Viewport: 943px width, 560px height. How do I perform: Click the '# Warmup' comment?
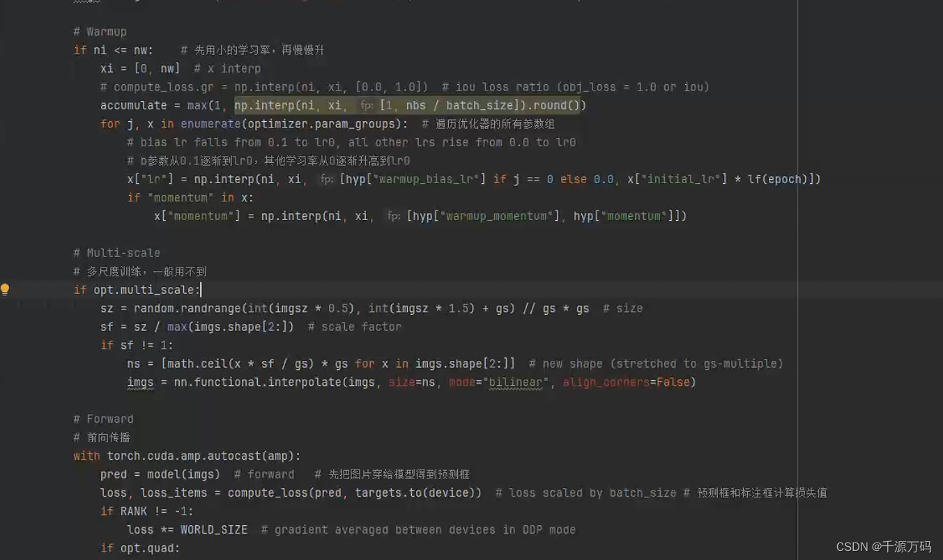pos(100,32)
